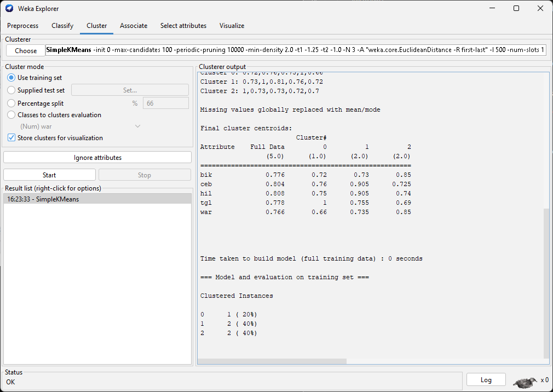The image size is (553, 392).
Task: Select the Use training set option
Action: tap(11, 78)
